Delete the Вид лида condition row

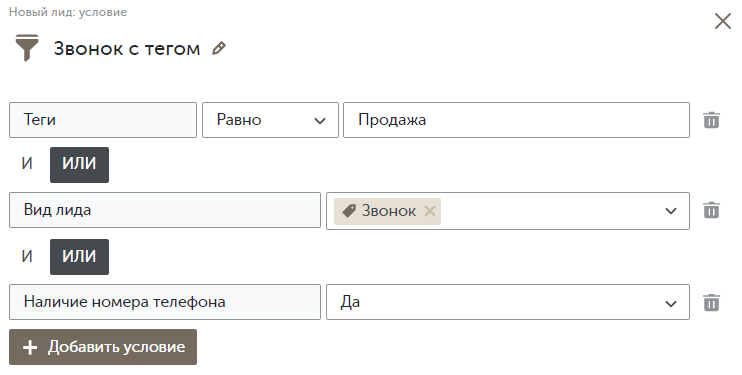[x=711, y=210]
